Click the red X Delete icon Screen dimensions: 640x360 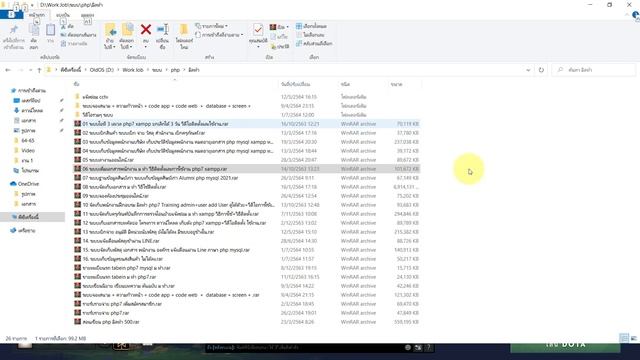(146, 29)
